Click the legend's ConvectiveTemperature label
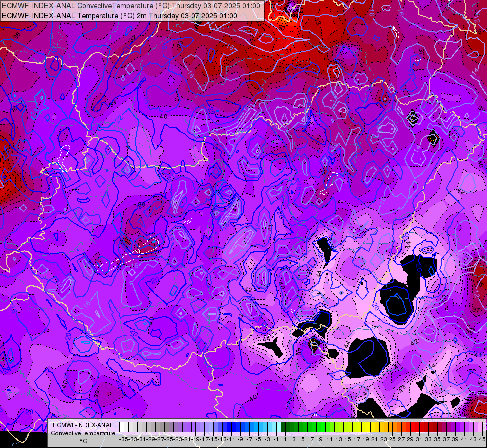Viewport: 487px width, 448px height. pyautogui.click(x=83, y=433)
